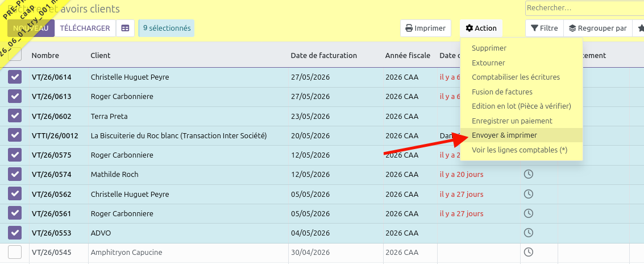Click the Imprimer printer button
The image size is (644, 264).
[x=426, y=28]
